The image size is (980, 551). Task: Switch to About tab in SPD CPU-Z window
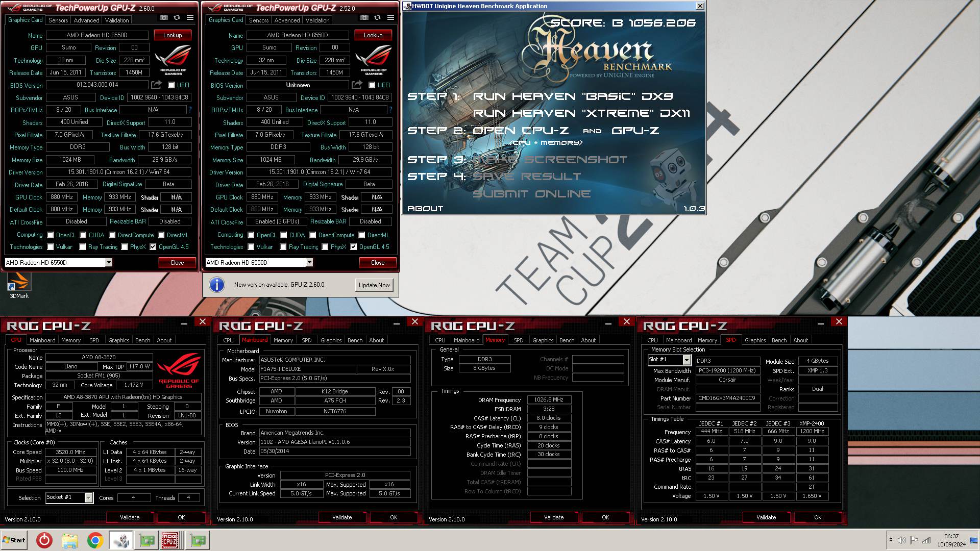(800, 340)
